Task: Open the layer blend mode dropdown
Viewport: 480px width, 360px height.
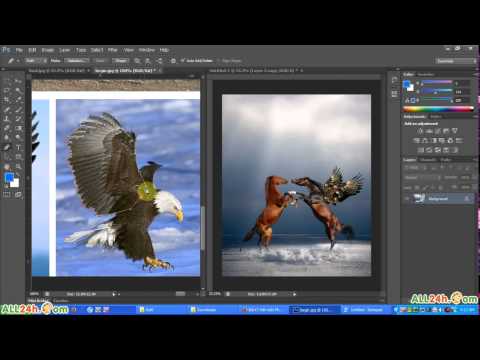Action: tap(422, 178)
